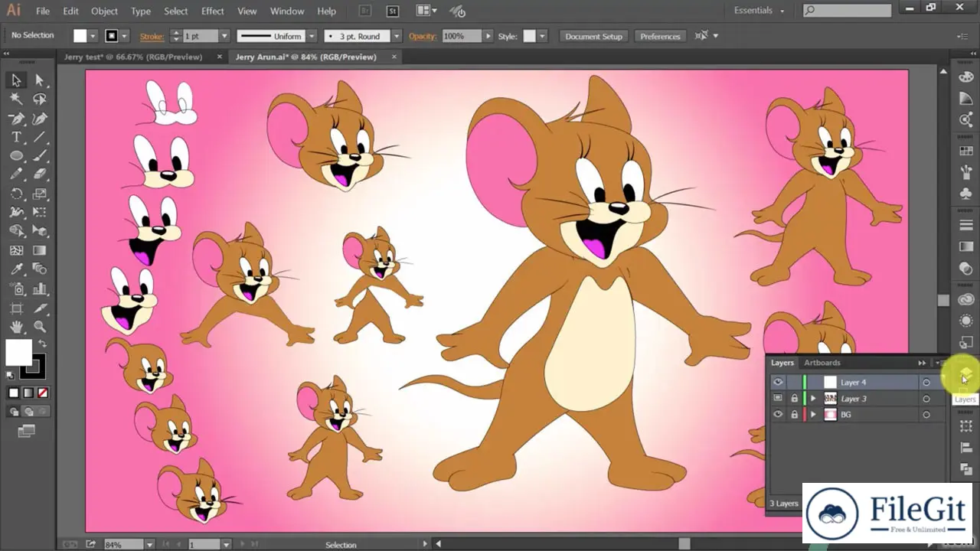Hide Layer 4 using its eye icon
This screenshot has width=980, height=551.
pyautogui.click(x=778, y=382)
